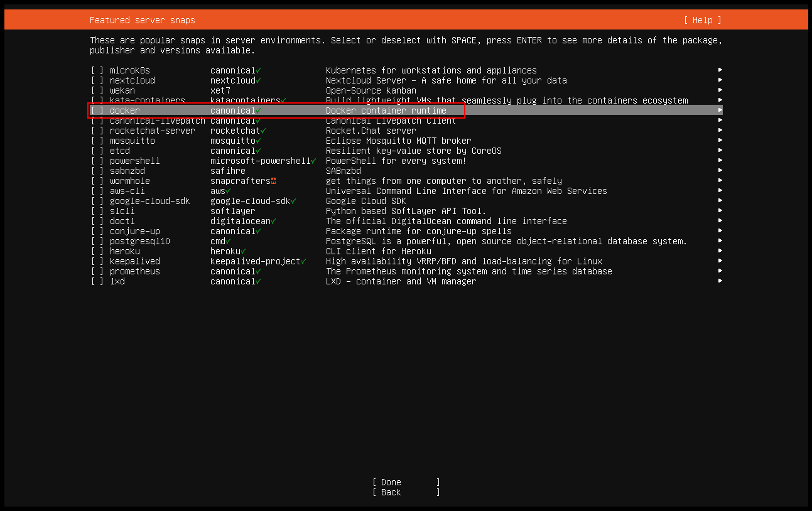The image size is (812, 511).
Task: Click the verified checkmark beside publisher cmd
Action: click(228, 241)
